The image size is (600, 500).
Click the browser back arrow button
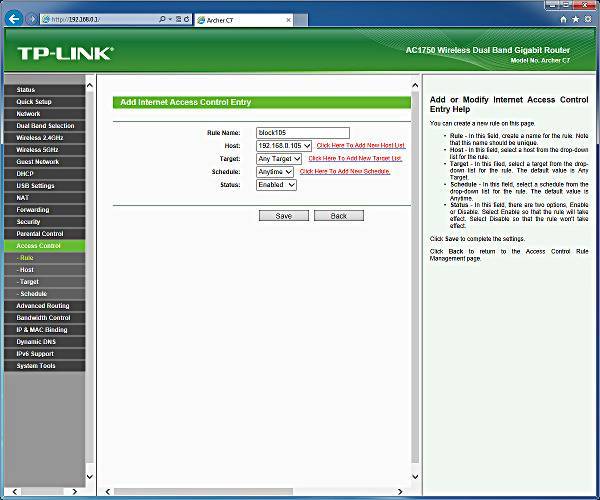[15, 18]
